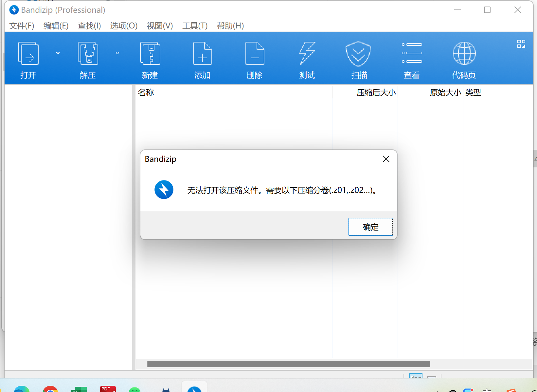Open the 查看 (View) list icon
The width and height of the screenshot is (537, 392).
412,53
